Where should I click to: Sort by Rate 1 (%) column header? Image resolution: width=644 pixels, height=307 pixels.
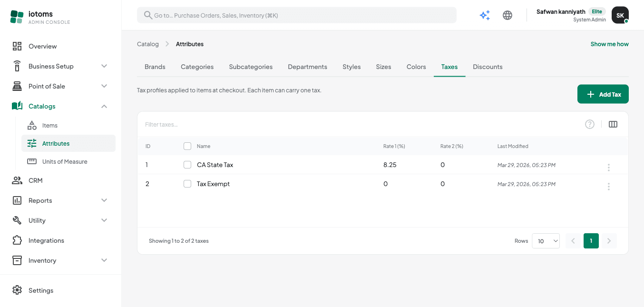(x=394, y=146)
